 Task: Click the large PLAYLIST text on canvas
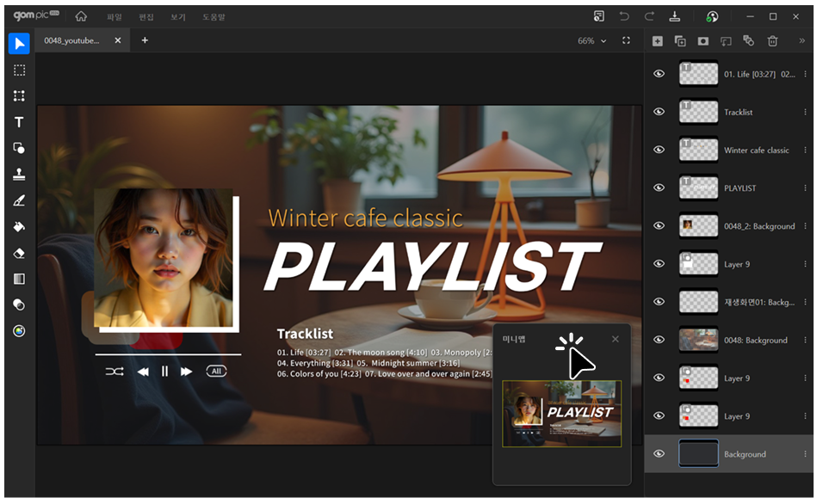point(434,267)
